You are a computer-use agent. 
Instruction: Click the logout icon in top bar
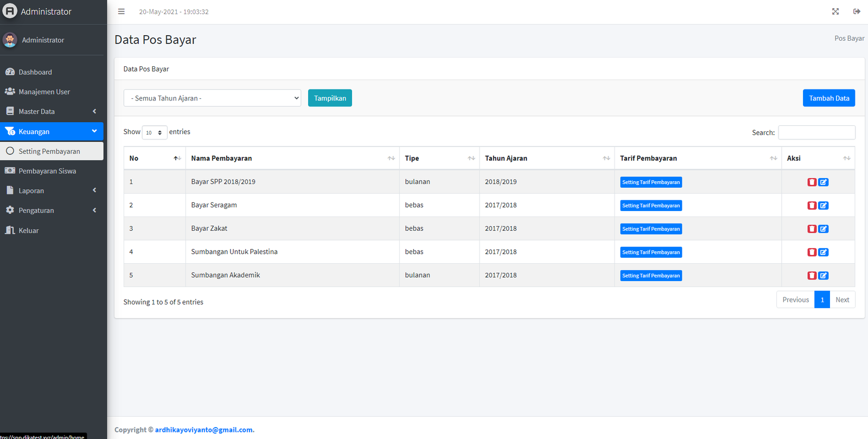click(857, 11)
